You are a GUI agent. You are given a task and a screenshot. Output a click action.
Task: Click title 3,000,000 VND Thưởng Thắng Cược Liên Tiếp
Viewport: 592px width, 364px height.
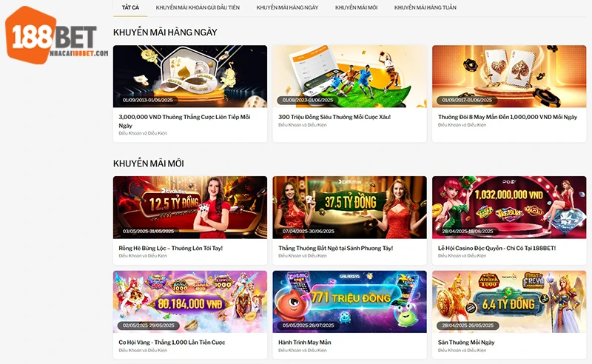click(184, 121)
